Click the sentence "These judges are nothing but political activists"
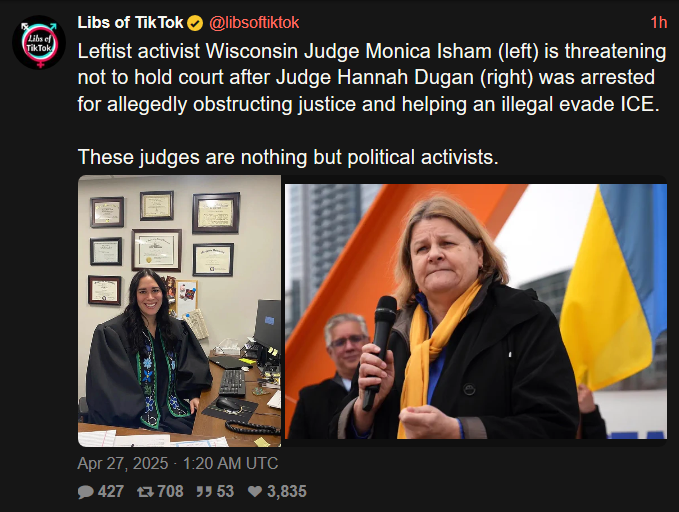The height and width of the screenshot is (512, 679). (288, 157)
